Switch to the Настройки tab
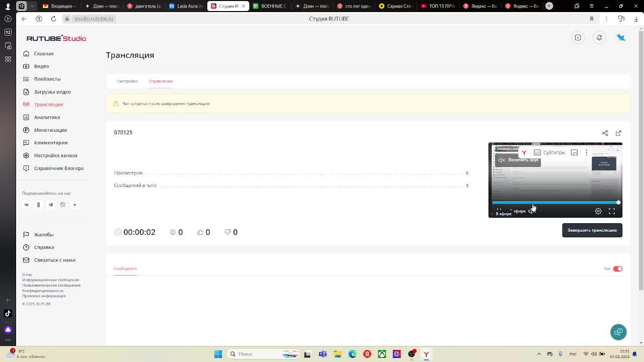 click(127, 81)
